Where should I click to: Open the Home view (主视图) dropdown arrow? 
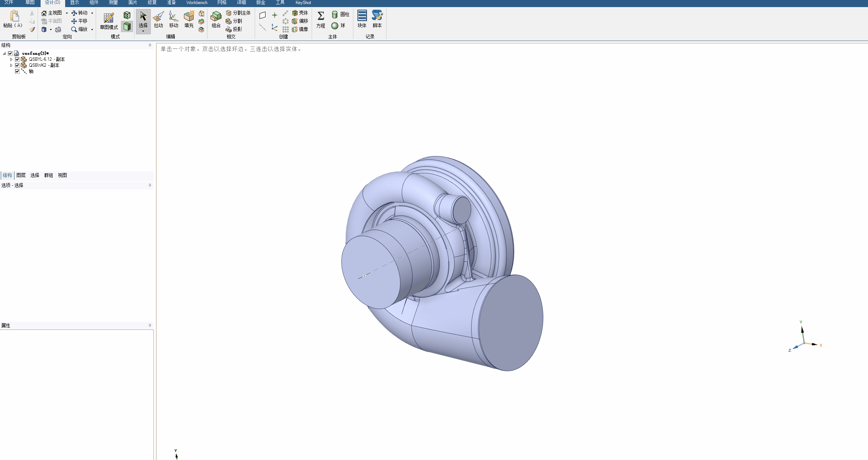click(x=67, y=13)
